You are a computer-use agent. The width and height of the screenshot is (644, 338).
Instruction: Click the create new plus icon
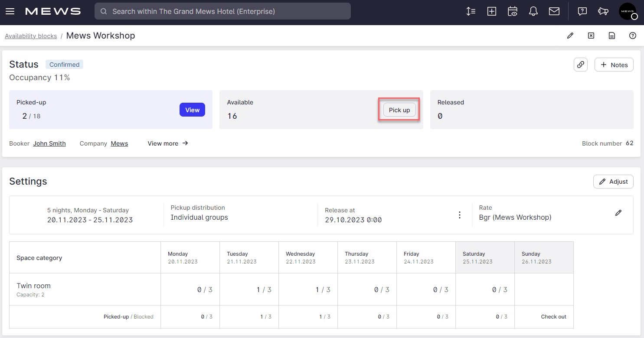click(x=491, y=11)
